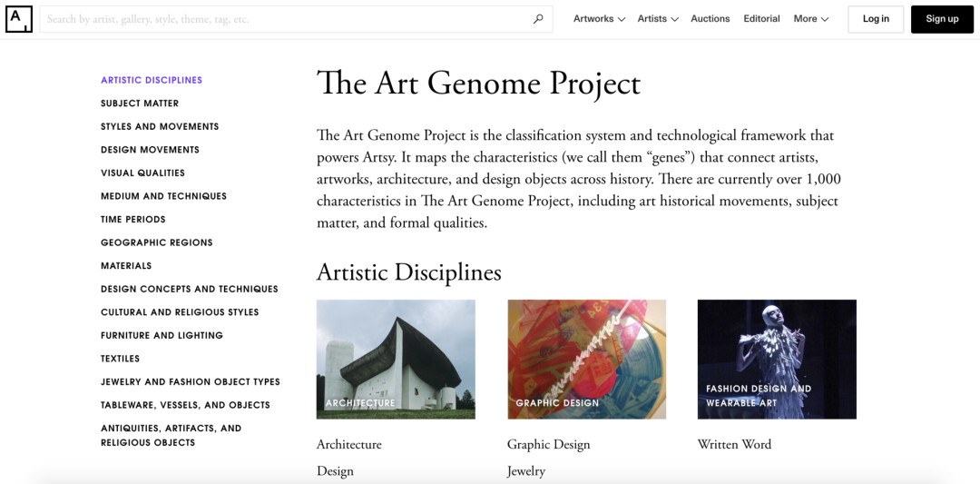Select Furniture and Lighting in the sidebar

[x=162, y=335]
